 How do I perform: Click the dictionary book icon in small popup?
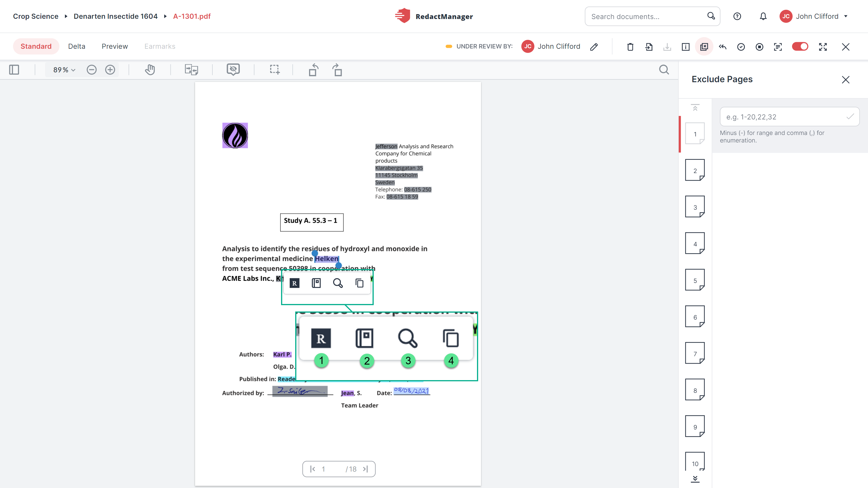[x=316, y=283]
